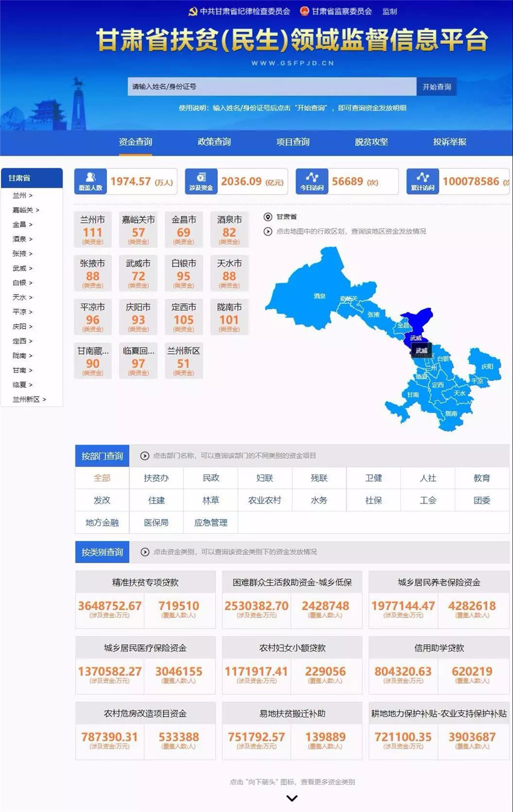
Task: Expand 兰州新区 in the left region list
Action: coord(29,400)
